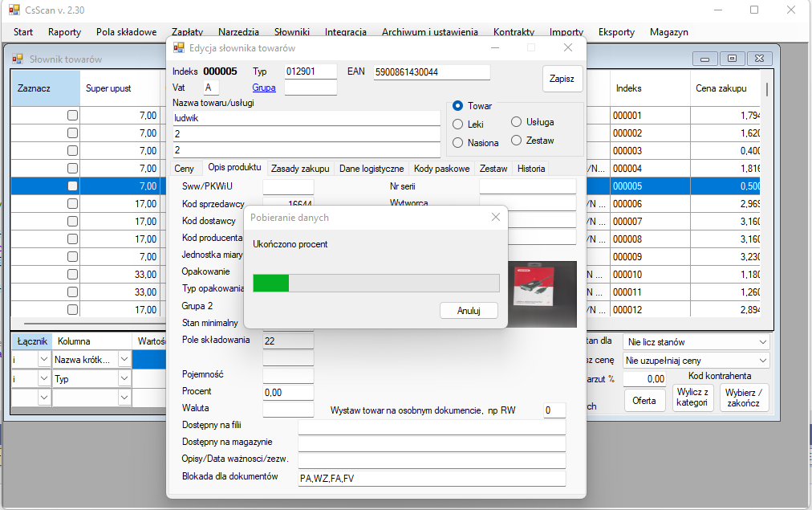Select the Leki radio button

tap(458, 124)
